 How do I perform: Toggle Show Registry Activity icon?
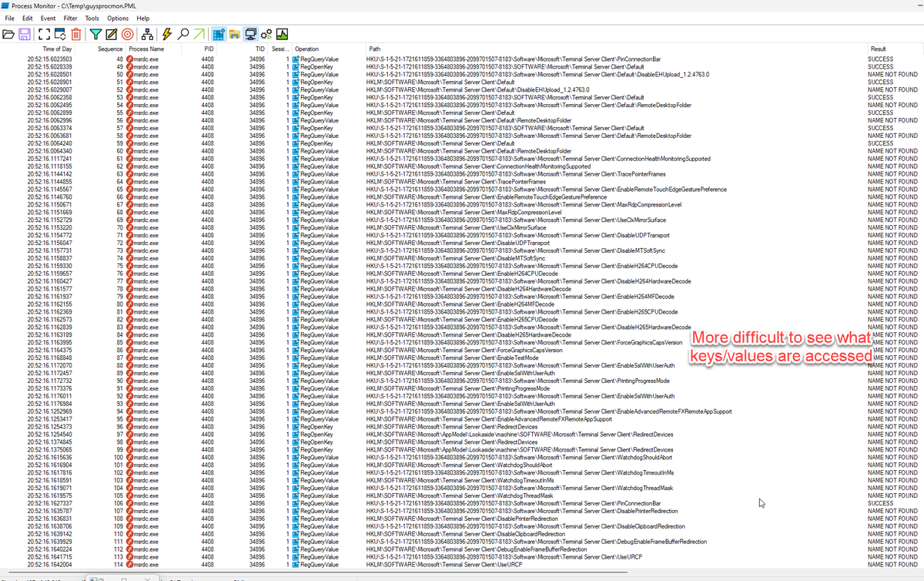219,34
